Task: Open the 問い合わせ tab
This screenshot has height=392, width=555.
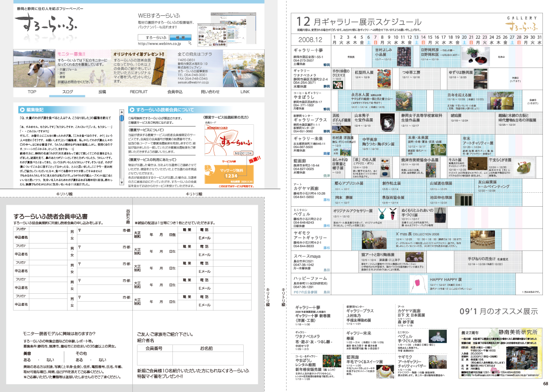Action: pyautogui.click(x=210, y=92)
